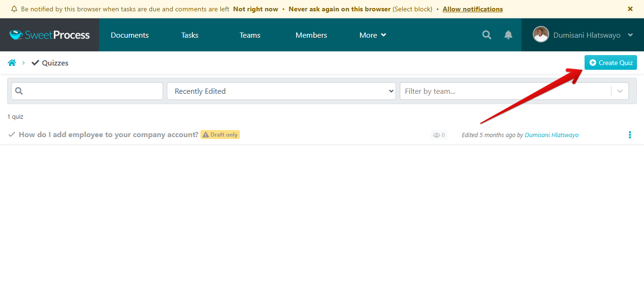Expand the More dropdown menu

point(372,35)
